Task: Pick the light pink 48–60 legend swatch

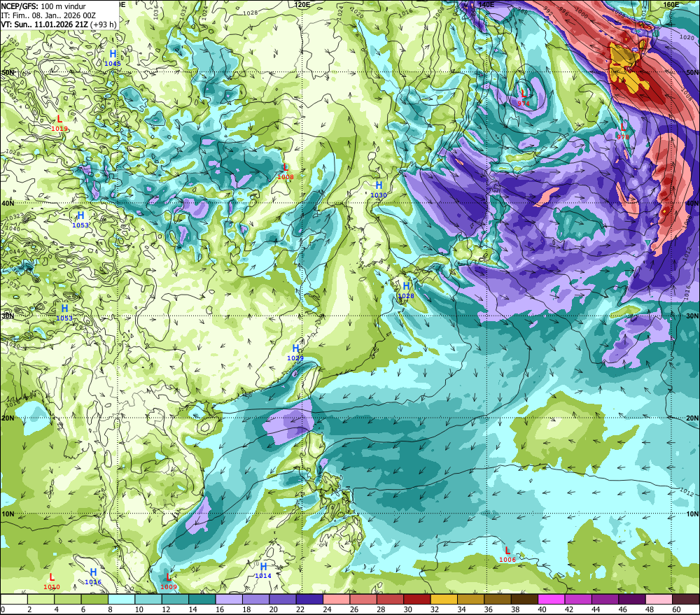Action: pos(659,599)
